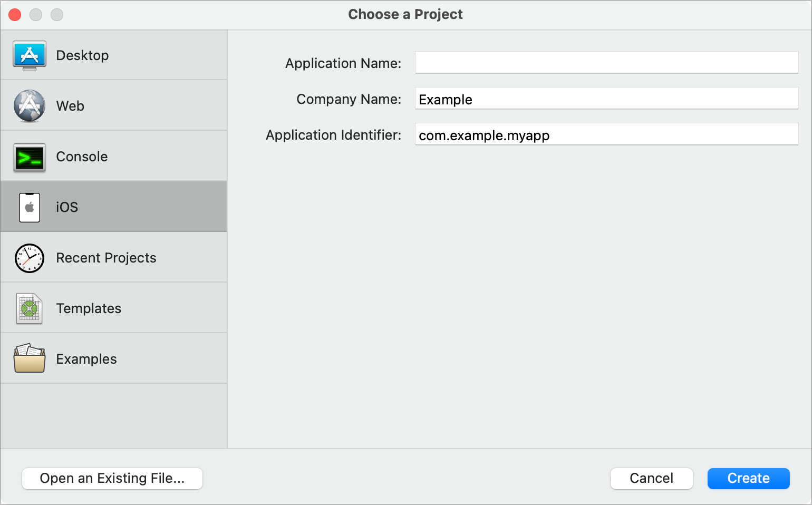Click the Templates document icon

pyautogui.click(x=30, y=309)
